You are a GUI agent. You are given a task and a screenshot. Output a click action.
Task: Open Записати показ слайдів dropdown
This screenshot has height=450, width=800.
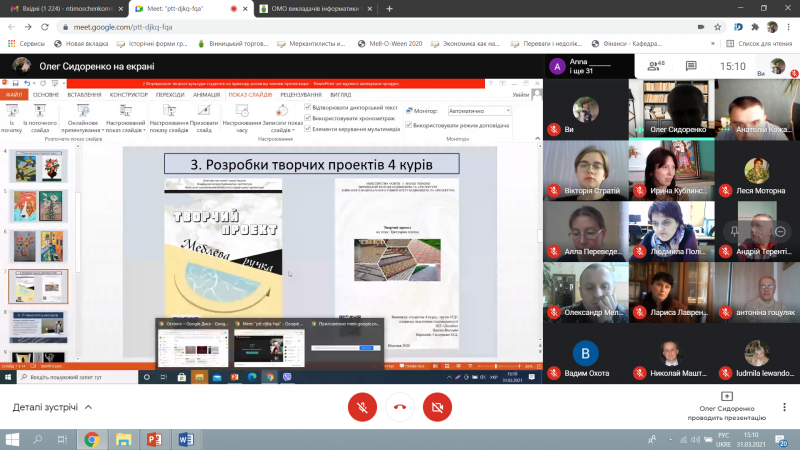pyautogui.click(x=282, y=119)
